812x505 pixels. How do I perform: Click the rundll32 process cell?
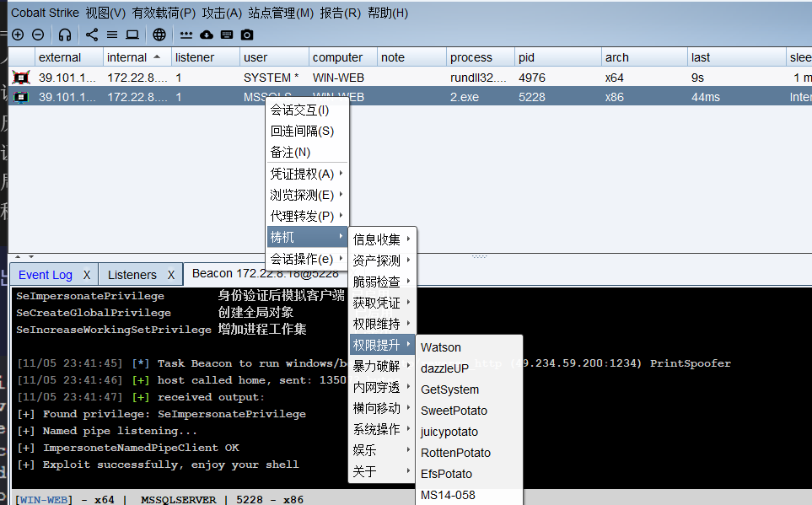(x=480, y=78)
